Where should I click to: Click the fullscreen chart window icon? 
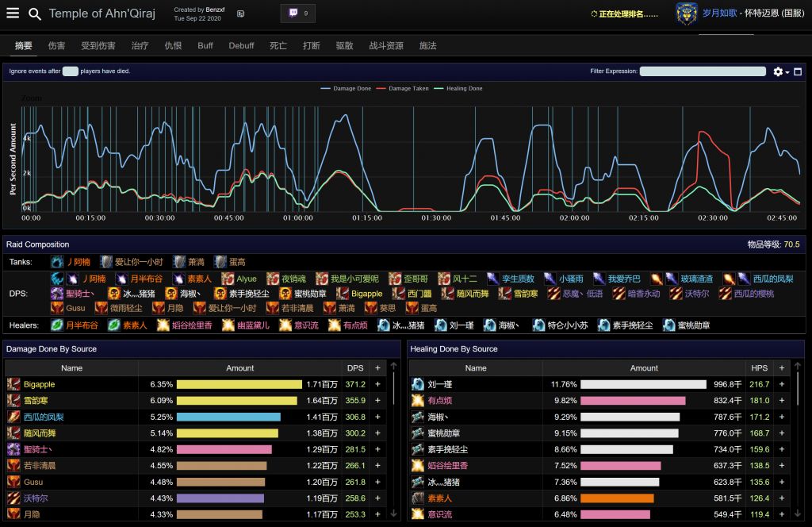tap(798, 71)
